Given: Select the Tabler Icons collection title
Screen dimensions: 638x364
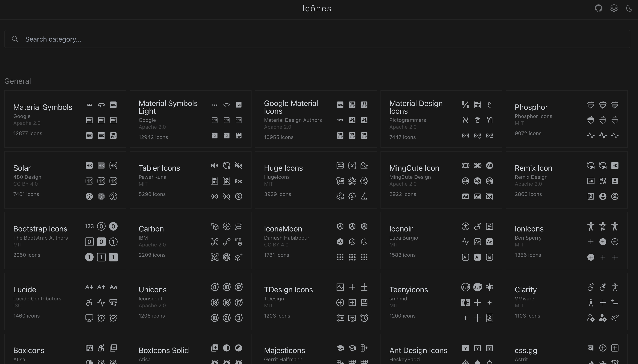Looking at the screenshot, I should (159, 168).
